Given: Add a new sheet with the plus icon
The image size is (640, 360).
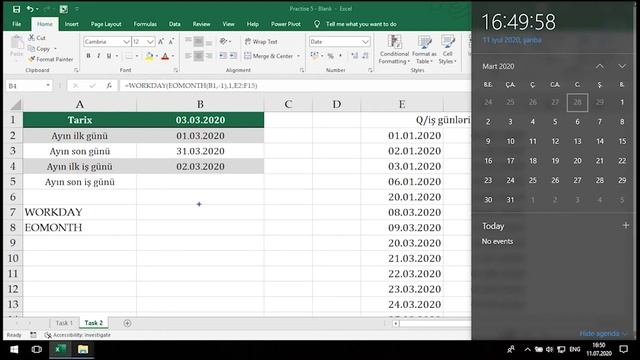Looking at the screenshot, I should (x=127, y=323).
